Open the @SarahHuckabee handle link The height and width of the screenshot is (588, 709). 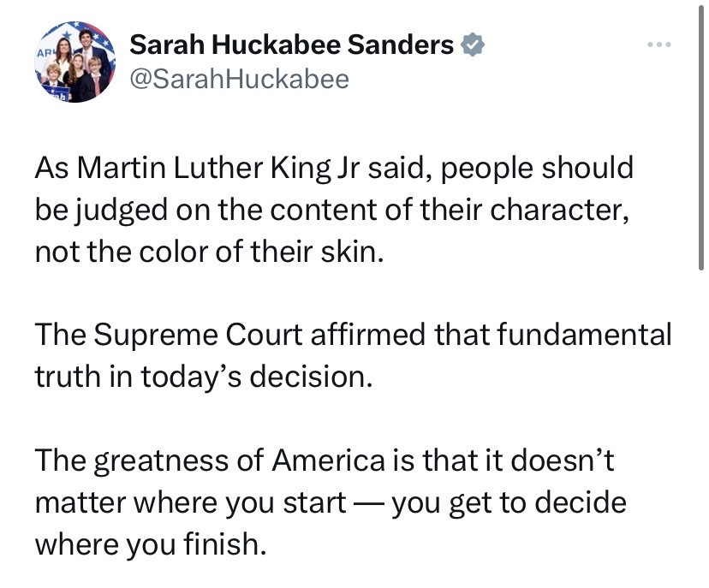(x=239, y=80)
